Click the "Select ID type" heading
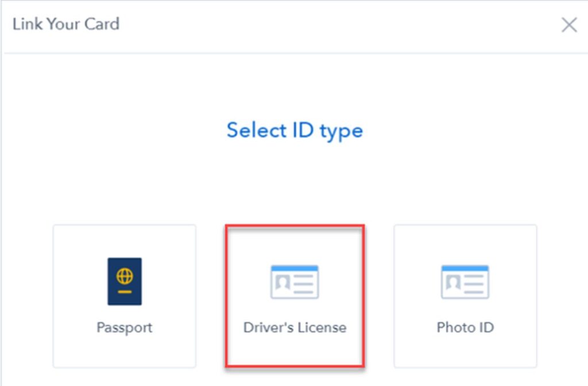 click(295, 131)
